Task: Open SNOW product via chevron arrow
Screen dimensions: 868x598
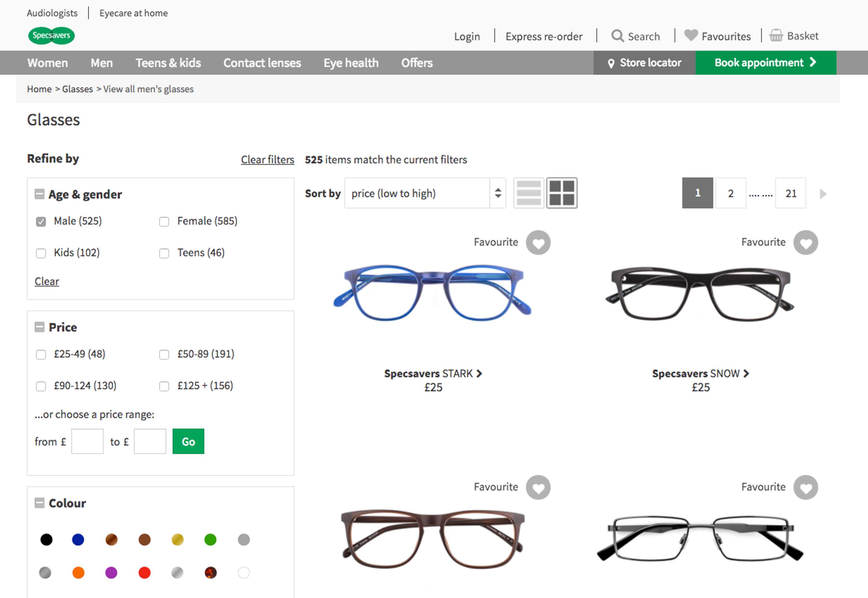Action: (746, 374)
